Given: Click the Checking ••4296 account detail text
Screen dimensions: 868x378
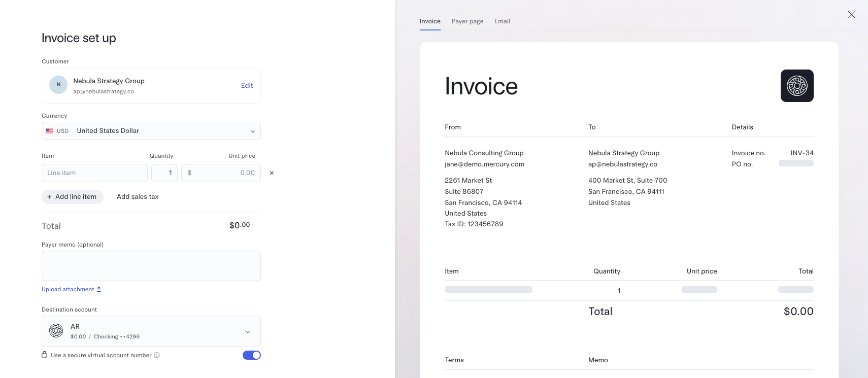Looking at the screenshot, I should pos(117,336).
